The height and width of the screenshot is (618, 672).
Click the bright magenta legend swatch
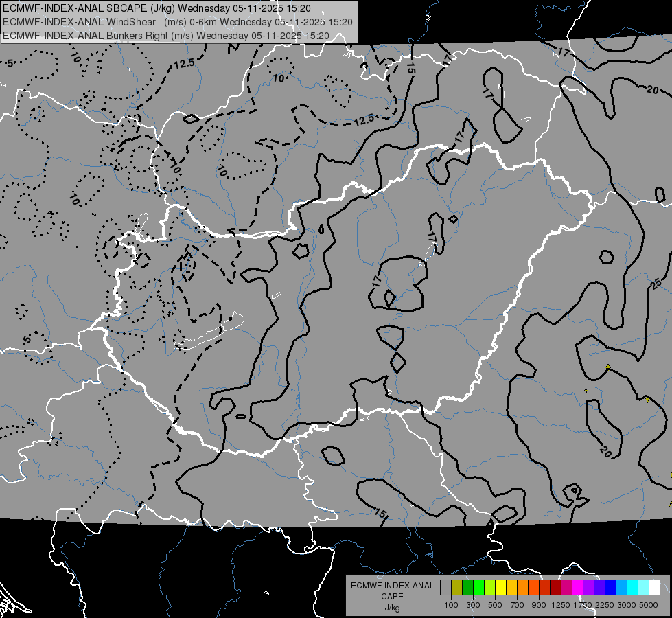pos(578,588)
